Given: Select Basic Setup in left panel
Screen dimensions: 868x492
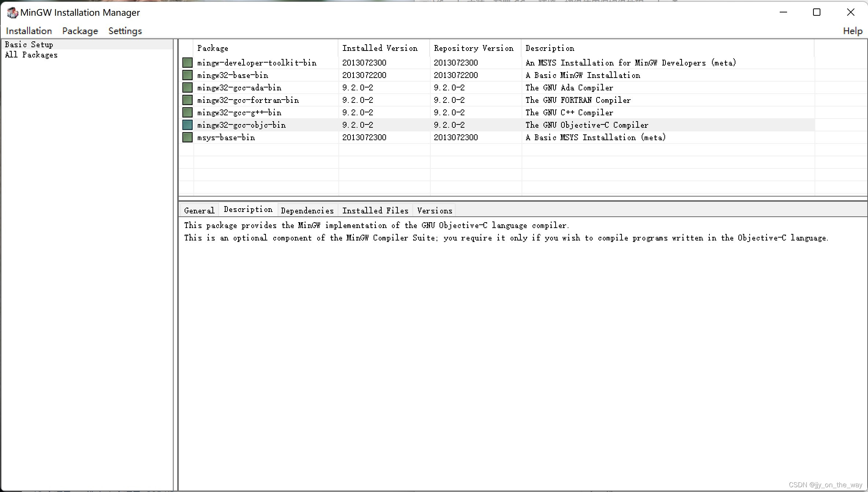Looking at the screenshot, I should 29,45.
